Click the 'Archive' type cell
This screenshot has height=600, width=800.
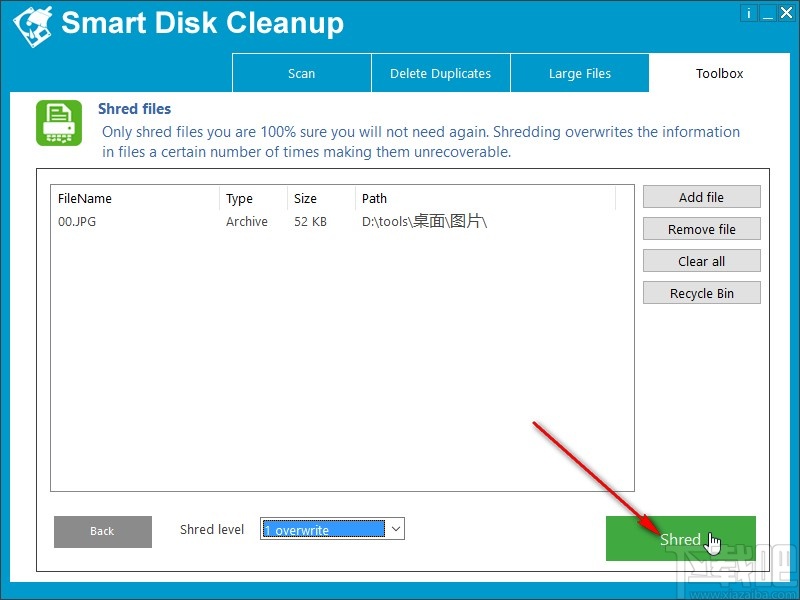247,221
